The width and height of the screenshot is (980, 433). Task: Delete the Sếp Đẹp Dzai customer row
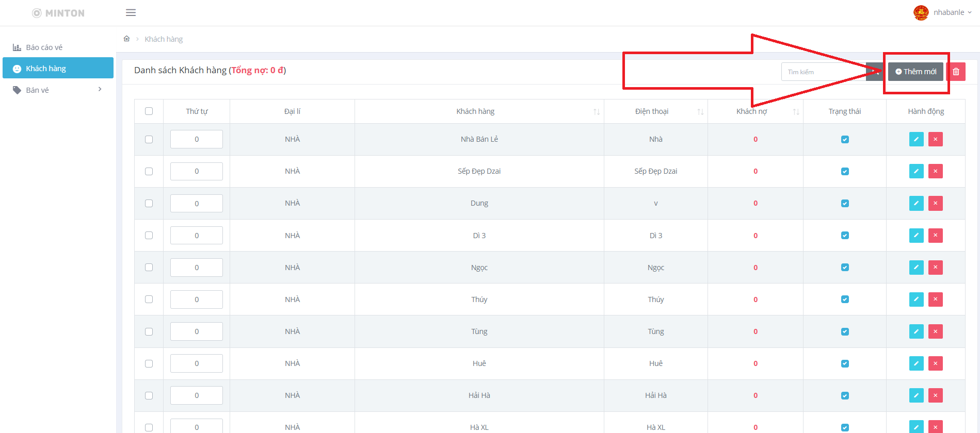[x=935, y=171]
